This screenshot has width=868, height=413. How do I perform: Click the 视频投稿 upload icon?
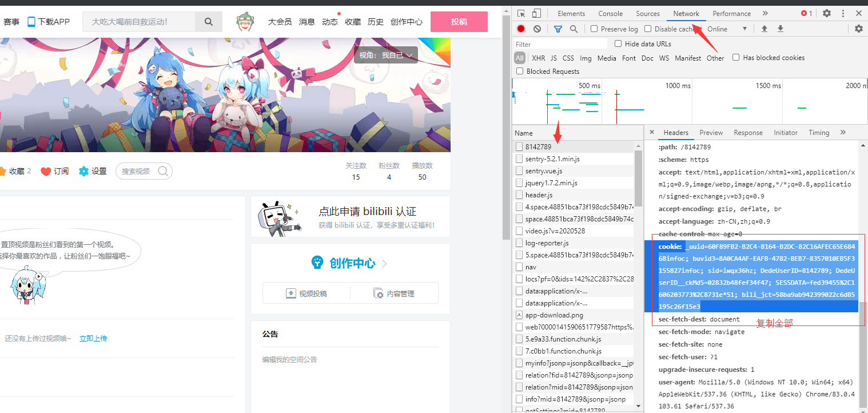coord(290,293)
